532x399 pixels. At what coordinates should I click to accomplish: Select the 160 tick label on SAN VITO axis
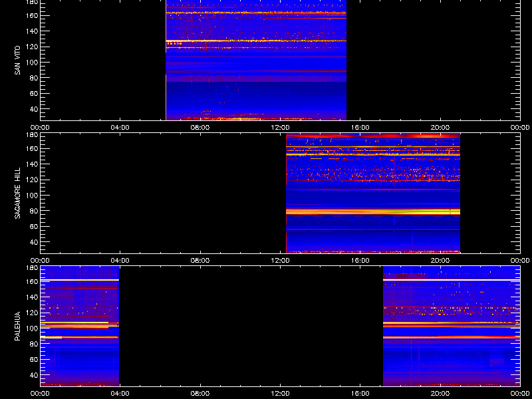[x=32, y=16]
